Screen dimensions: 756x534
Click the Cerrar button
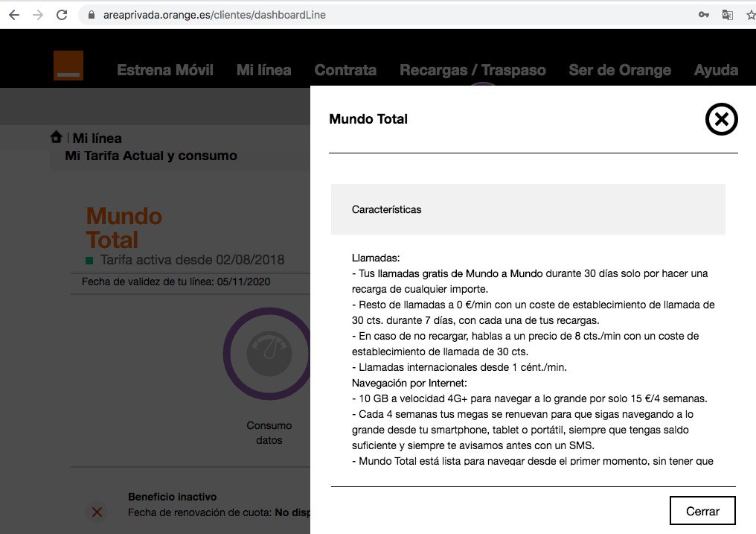(702, 511)
